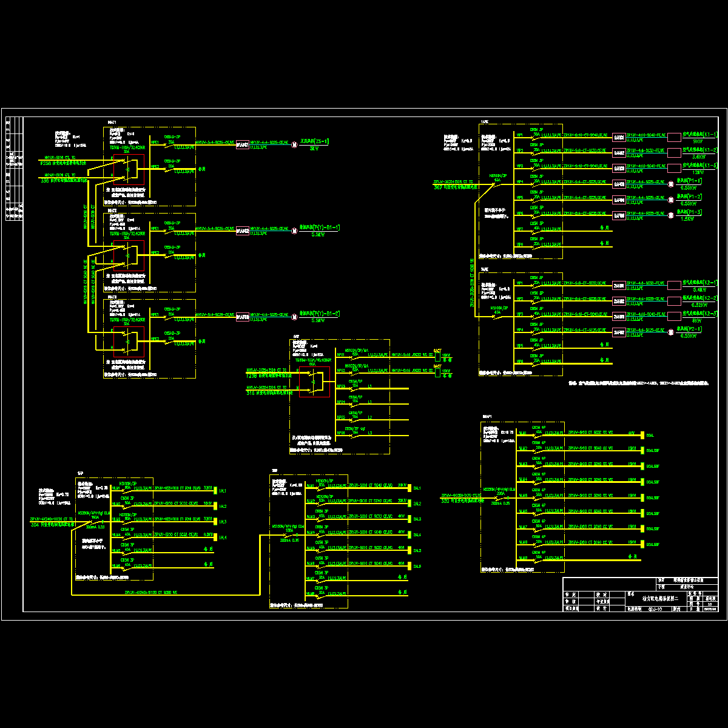Click the motor symbol for [P1-1]
This screenshot has height=728, width=728.
(x=671, y=183)
